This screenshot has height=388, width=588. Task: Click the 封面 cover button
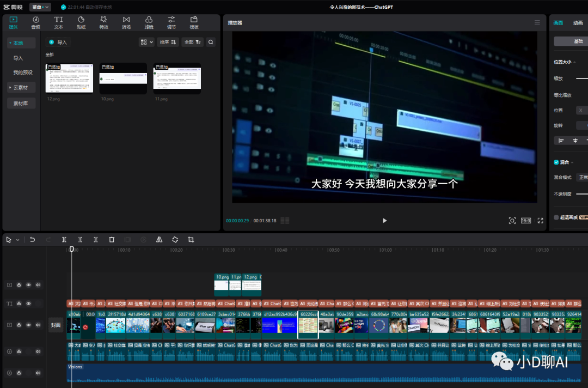click(56, 325)
